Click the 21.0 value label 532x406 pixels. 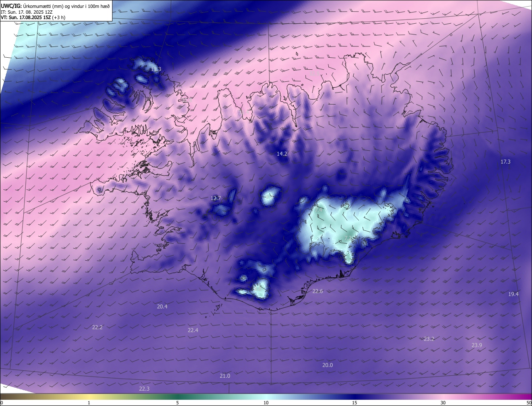[225, 376]
